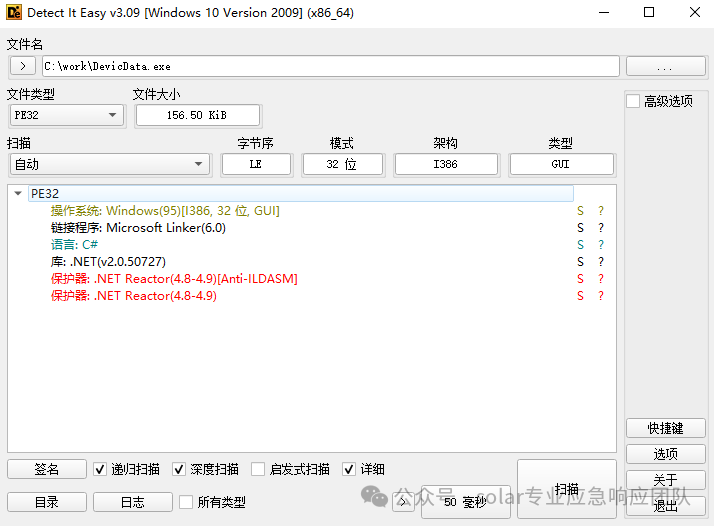Click the GUI type button
Image resolution: width=714 pixels, height=526 pixels.
[x=561, y=164]
